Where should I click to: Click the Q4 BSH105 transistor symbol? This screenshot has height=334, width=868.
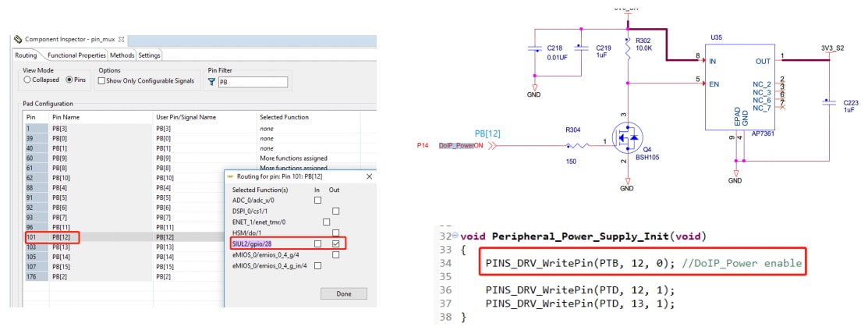pos(626,141)
